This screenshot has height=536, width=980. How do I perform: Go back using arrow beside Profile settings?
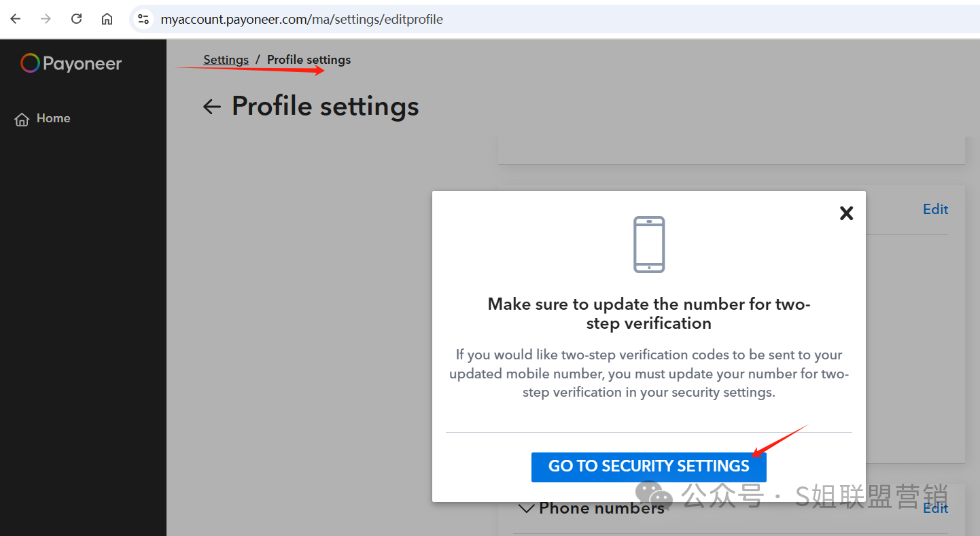pyautogui.click(x=212, y=107)
